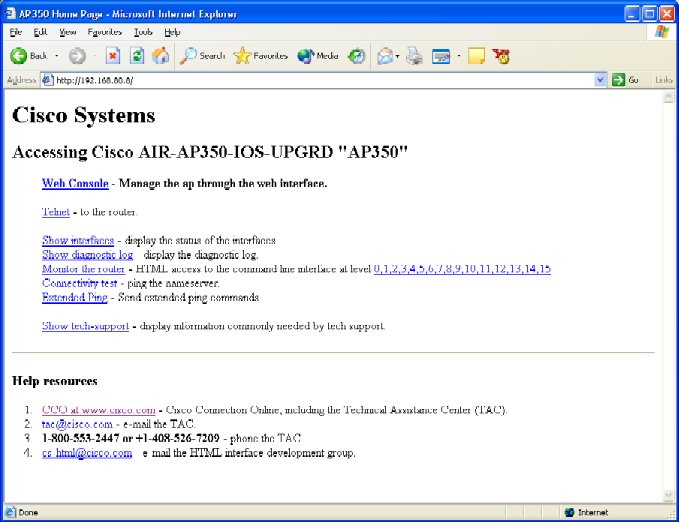Open the View menu
Viewport: 679px width, 522px height.
pyautogui.click(x=68, y=32)
